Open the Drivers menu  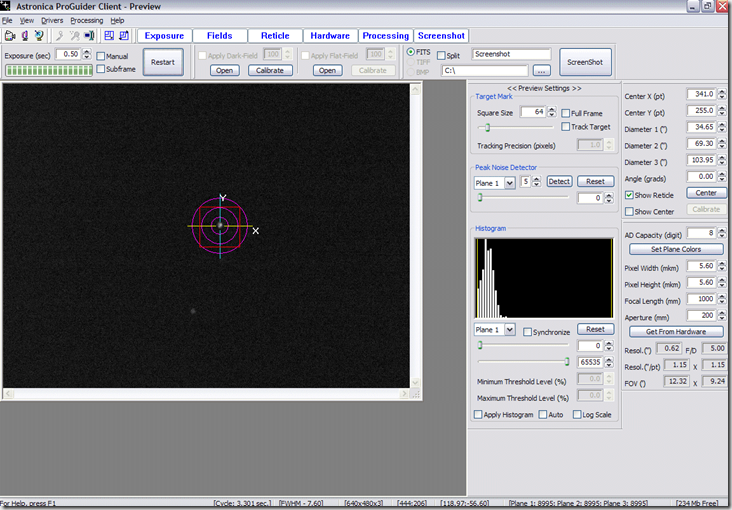tap(52, 20)
